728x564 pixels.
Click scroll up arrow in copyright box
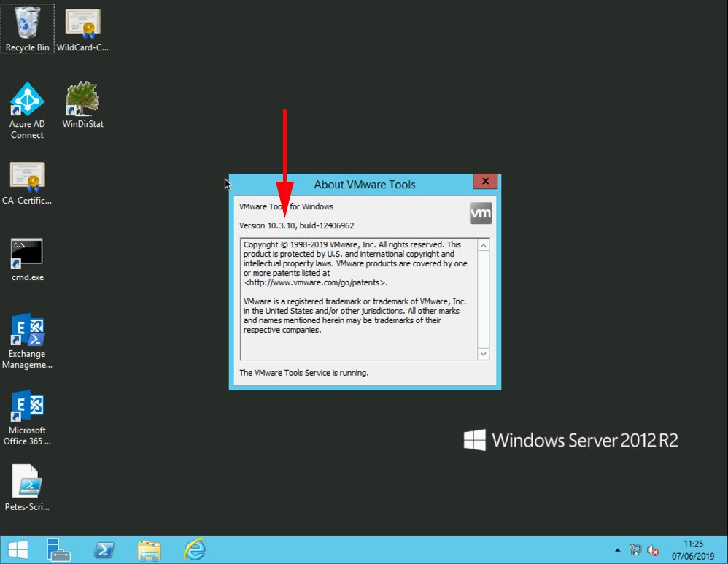(484, 245)
